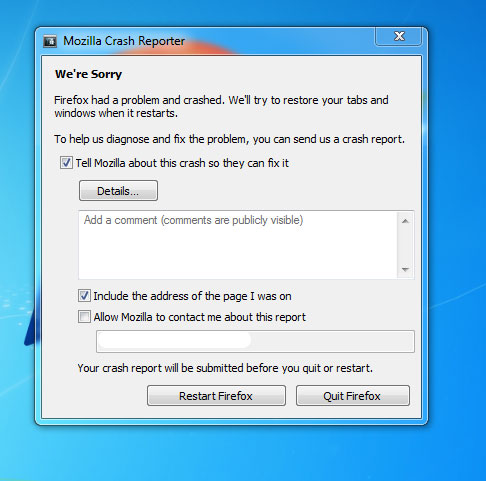The width and height of the screenshot is (486, 481).
Task: Close the Mozilla Crash Reporter dialog
Action: click(399, 36)
